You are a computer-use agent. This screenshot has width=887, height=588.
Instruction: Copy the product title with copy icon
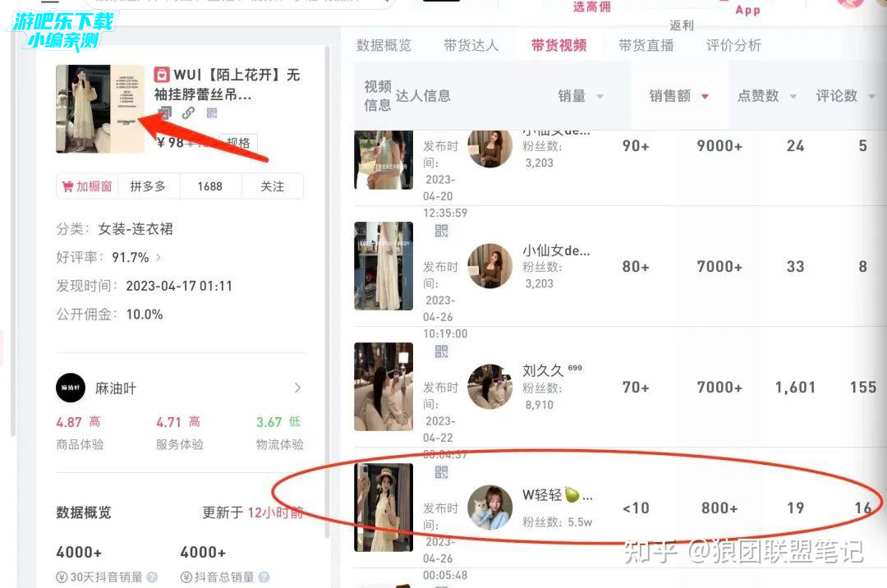[164, 113]
